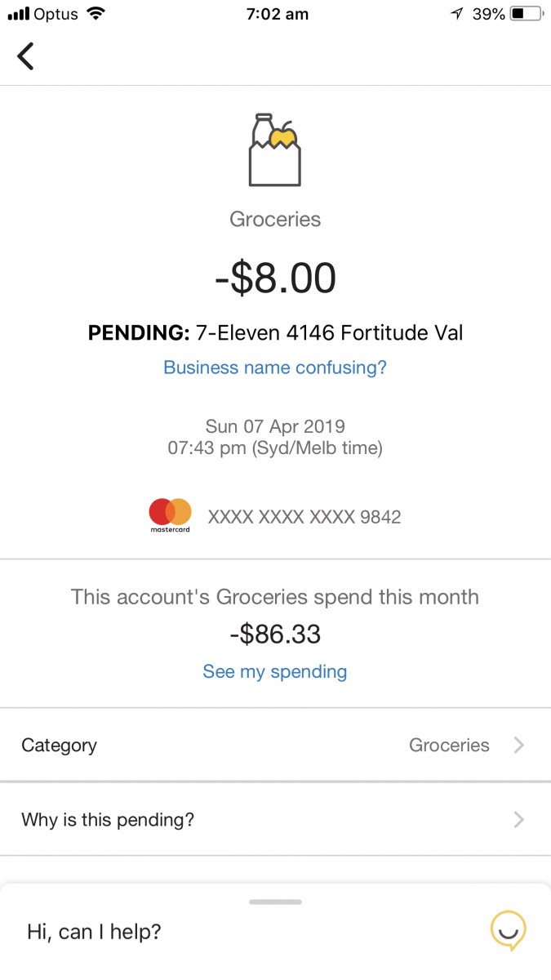Open the 'Why is this pending?' row
The height and width of the screenshot is (980, 551).
point(275,819)
